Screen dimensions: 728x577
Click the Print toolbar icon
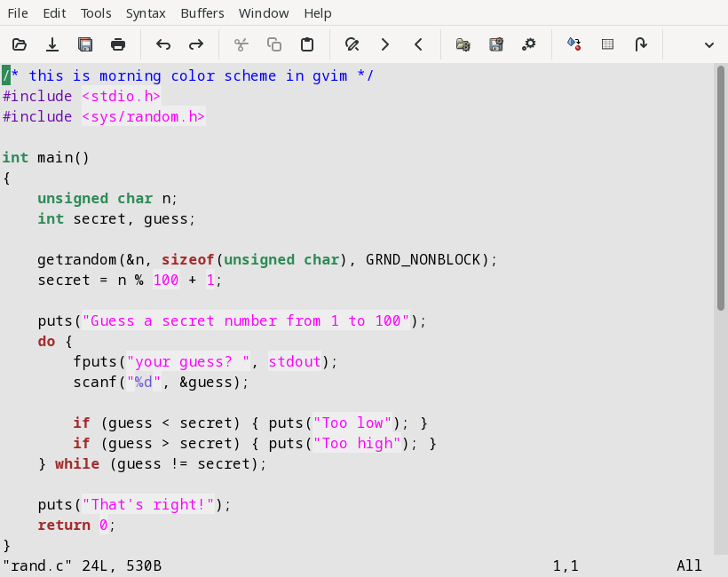tap(118, 44)
